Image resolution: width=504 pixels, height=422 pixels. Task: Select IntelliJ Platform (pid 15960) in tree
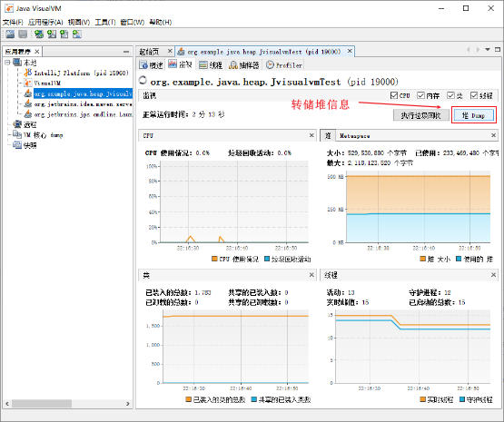pos(81,73)
